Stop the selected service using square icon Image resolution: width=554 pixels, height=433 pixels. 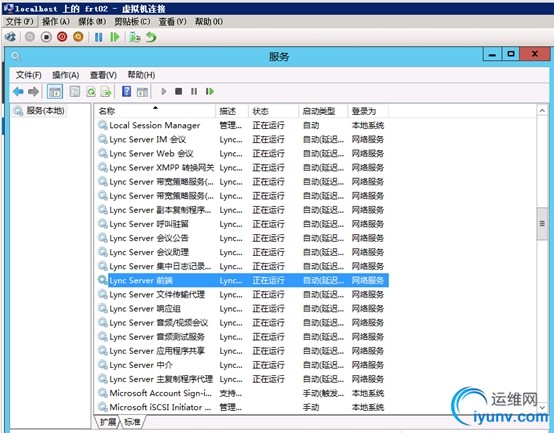tap(178, 92)
